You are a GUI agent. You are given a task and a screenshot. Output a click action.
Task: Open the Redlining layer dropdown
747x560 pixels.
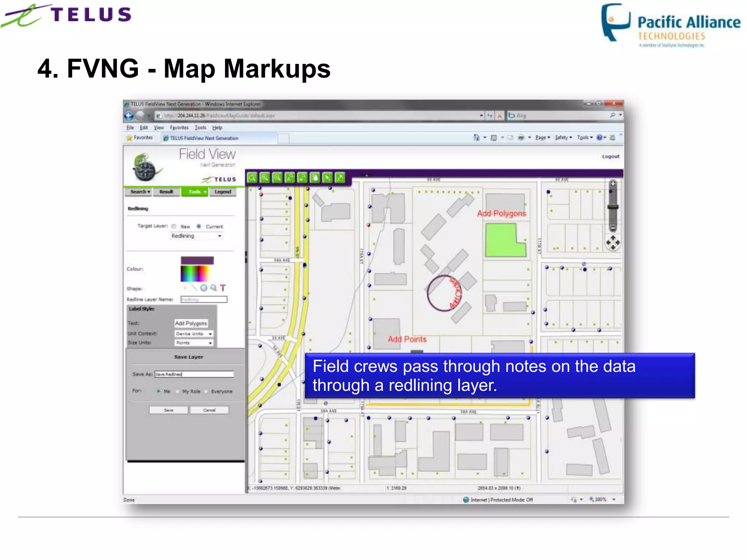click(x=196, y=236)
